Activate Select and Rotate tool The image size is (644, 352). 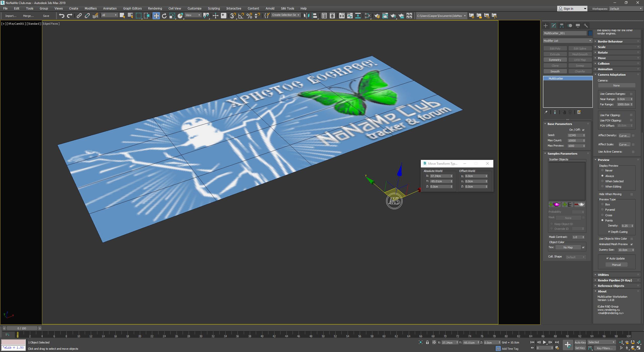164,16
